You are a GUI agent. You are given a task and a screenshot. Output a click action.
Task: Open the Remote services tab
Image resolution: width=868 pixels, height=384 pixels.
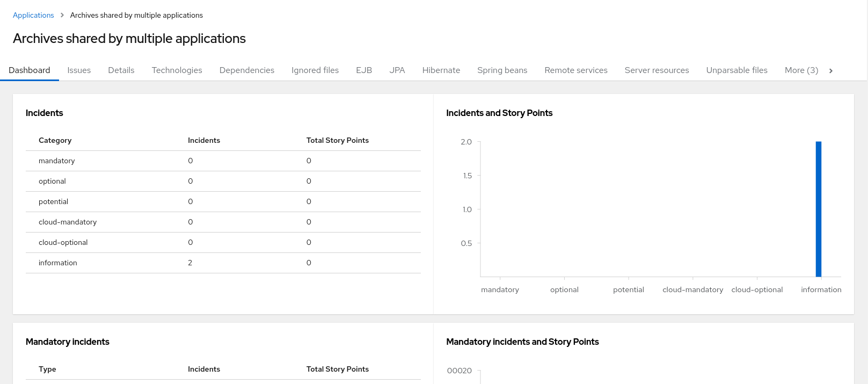[x=576, y=70]
